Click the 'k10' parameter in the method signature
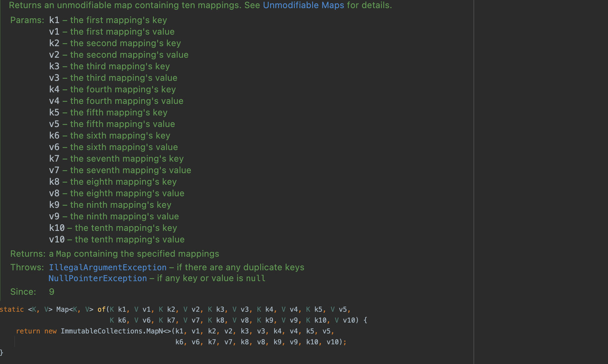The height and width of the screenshot is (364, 608). (320, 320)
